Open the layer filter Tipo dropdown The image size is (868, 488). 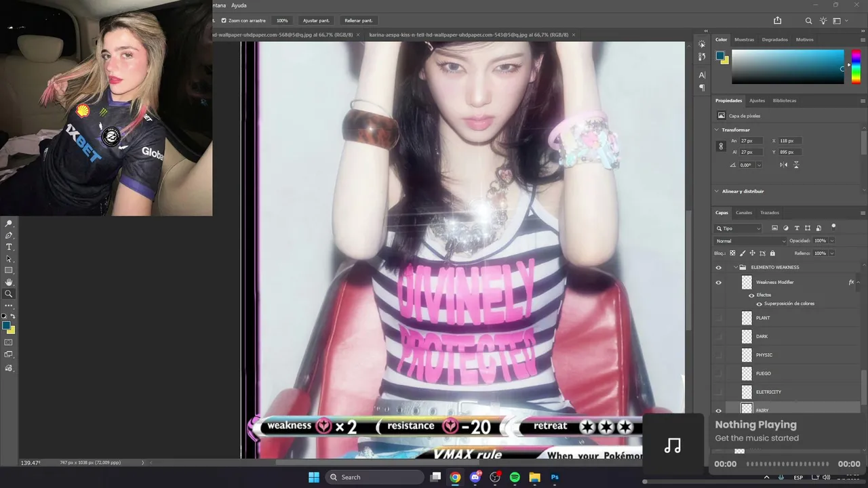coord(738,228)
